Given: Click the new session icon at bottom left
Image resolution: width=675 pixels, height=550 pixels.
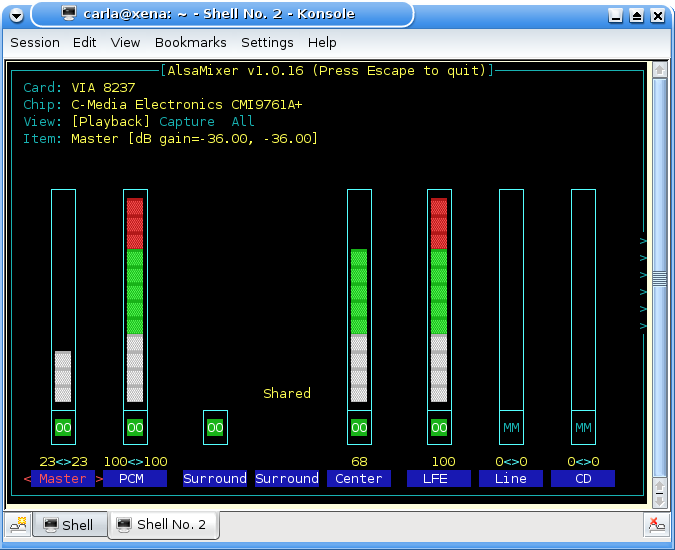Looking at the screenshot, I should tap(19, 524).
